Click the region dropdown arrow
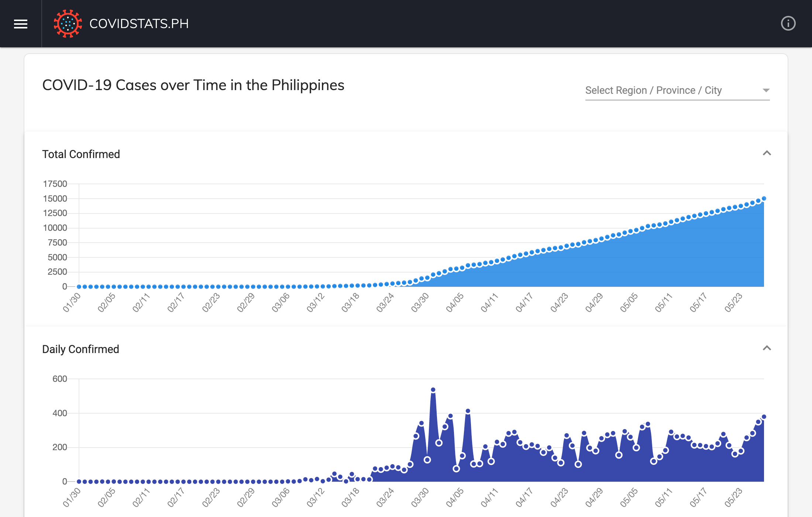812x517 pixels. (x=766, y=90)
